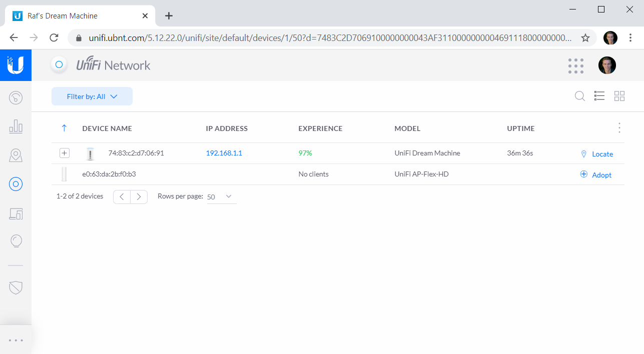The height and width of the screenshot is (354, 644).
Task: Switch to grid view icon
Action: point(619,96)
